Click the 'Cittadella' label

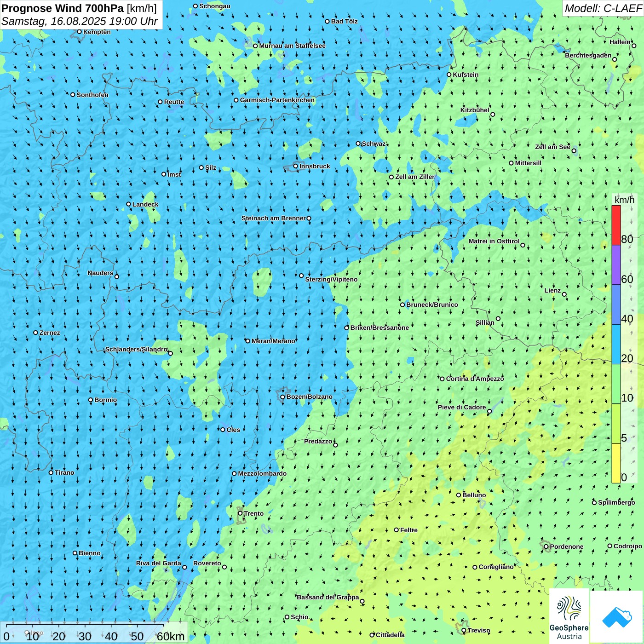tap(390, 635)
